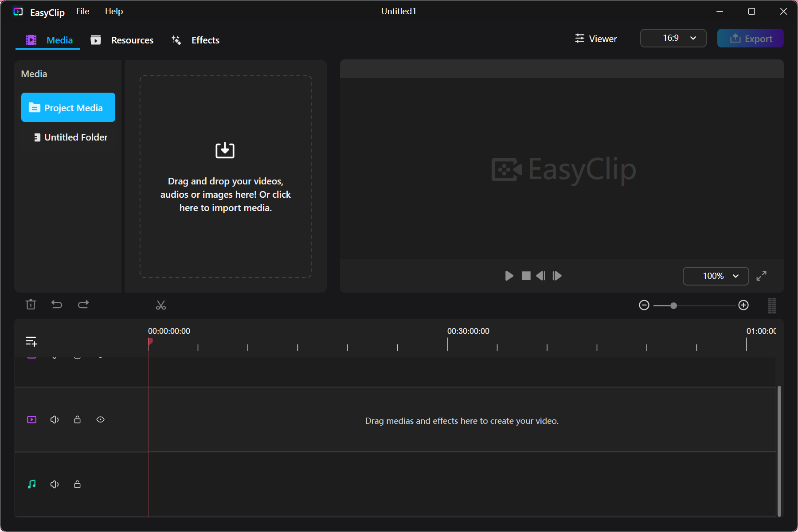Step forward to next frame
The height and width of the screenshot is (532, 798).
click(557, 276)
